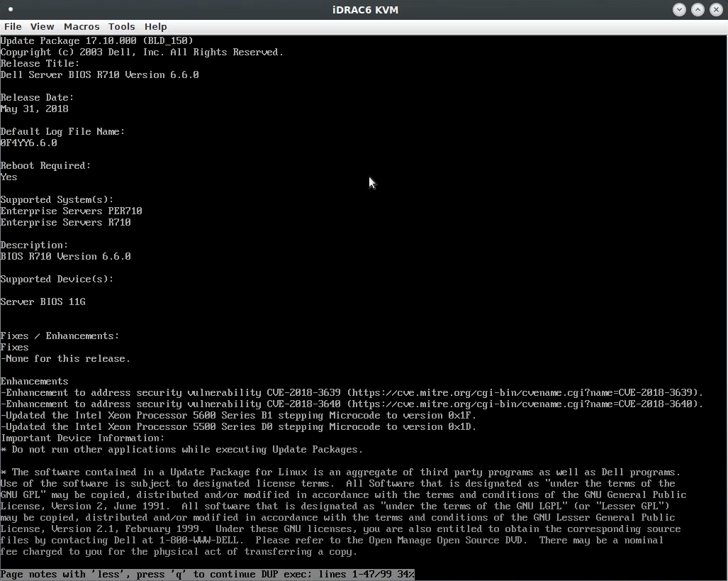The height and width of the screenshot is (581, 728).
Task: Click the 'Release Date:' label
Action: (37, 98)
